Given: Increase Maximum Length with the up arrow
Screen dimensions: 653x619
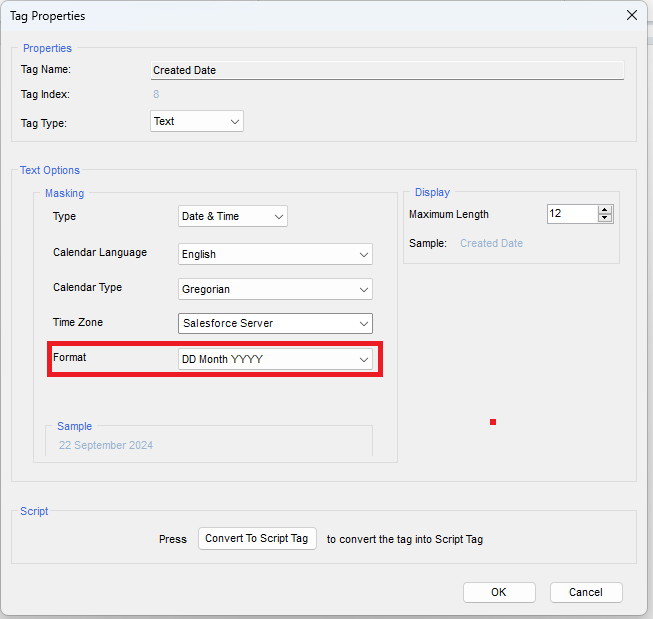Looking at the screenshot, I should pos(604,210).
